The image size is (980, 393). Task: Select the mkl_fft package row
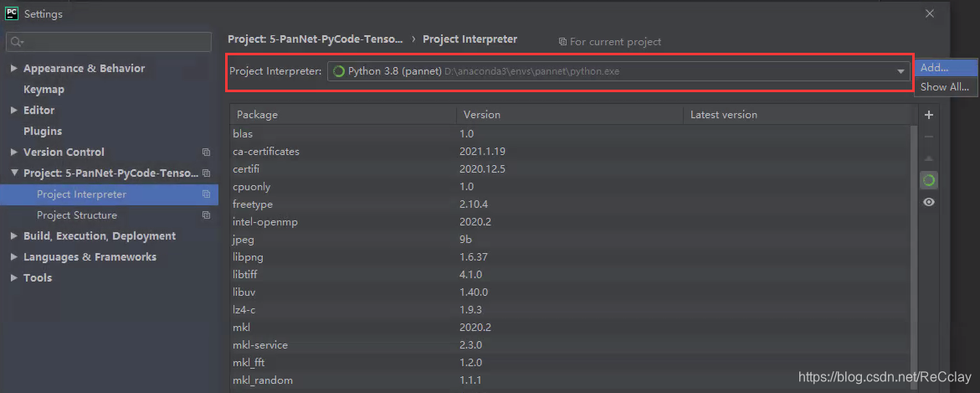[x=572, y=362]
